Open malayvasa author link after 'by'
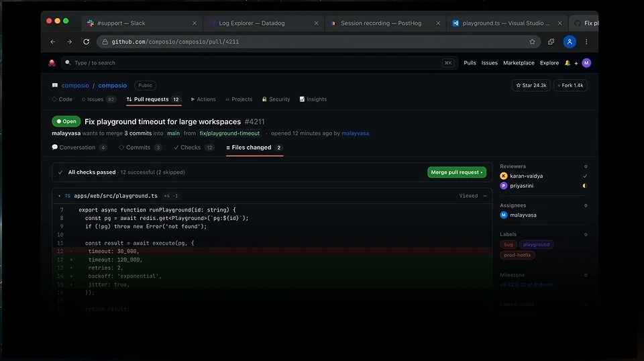The height and width of the screenshot is (361, 644). (x=356, y=134)
